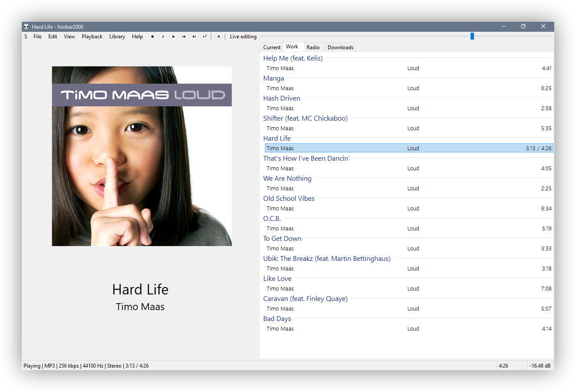Select the Bad Days track heading
The image size is (576, 392).
(x=277, y=318)
